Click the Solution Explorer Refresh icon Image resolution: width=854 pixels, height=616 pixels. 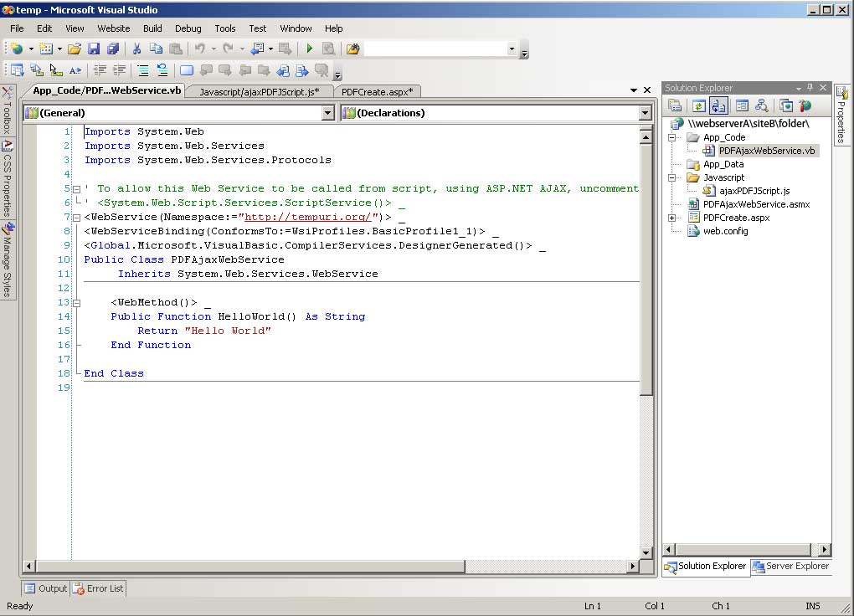point(699,105)
